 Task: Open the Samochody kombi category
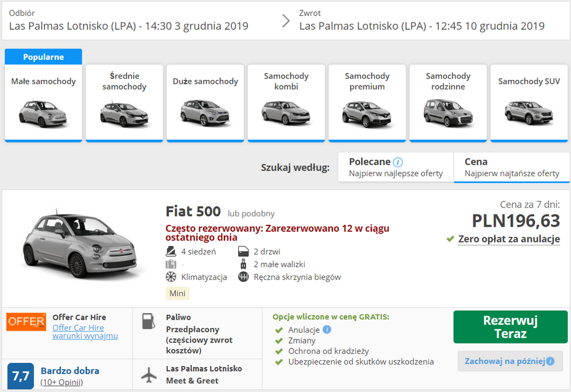click(286, 103)
